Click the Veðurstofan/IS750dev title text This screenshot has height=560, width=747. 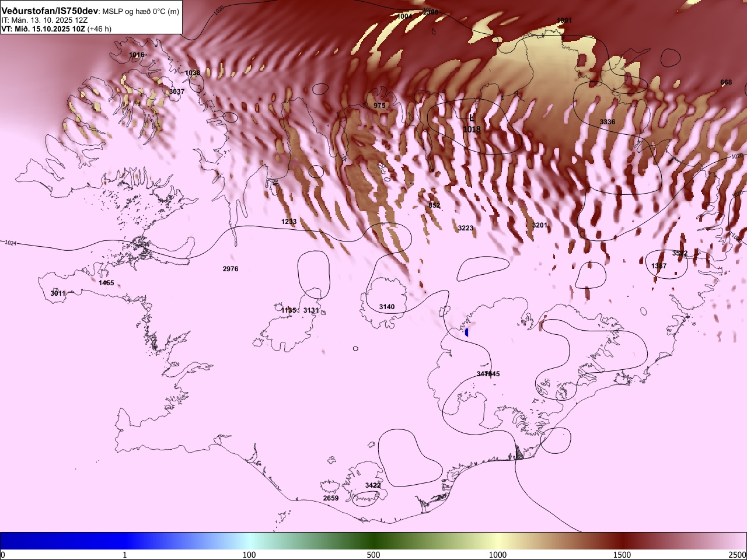point(50,11)
